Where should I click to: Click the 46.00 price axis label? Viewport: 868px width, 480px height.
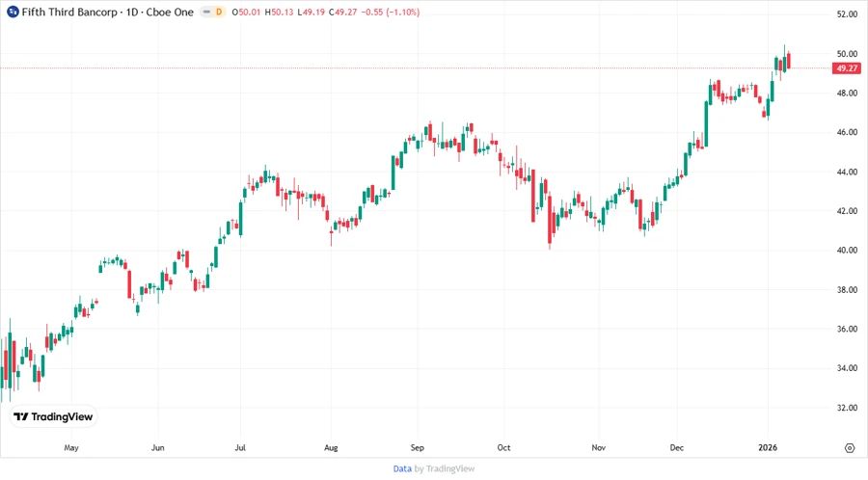847,132
